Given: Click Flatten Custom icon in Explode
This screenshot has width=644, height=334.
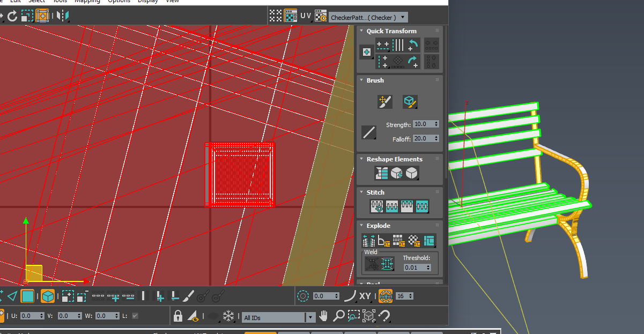Looking at the screenshot, I should [429, 240].
